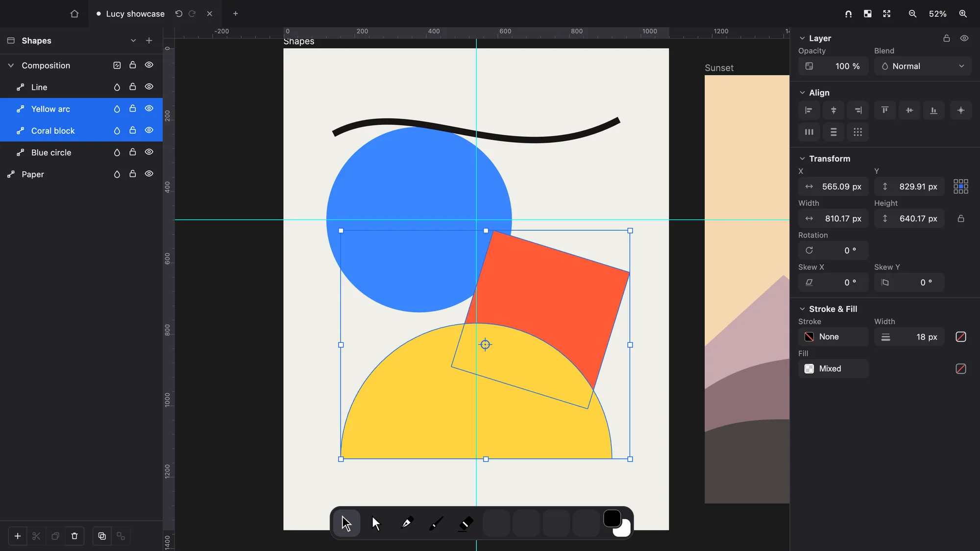Viewport: 980px width, 551px height.
Task: Select the Pencil highlighter tool
Action: coord(466,524)
